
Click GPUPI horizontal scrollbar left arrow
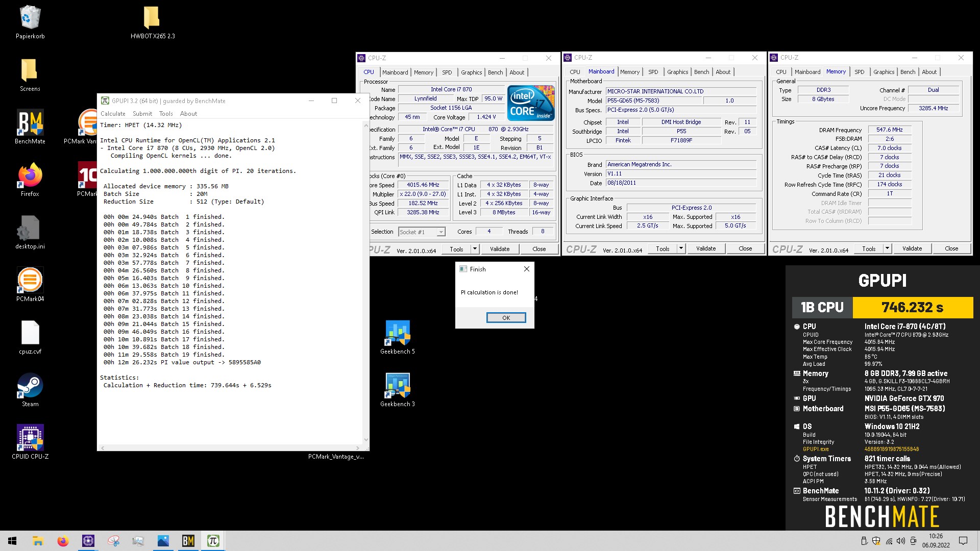pos(103,448)
